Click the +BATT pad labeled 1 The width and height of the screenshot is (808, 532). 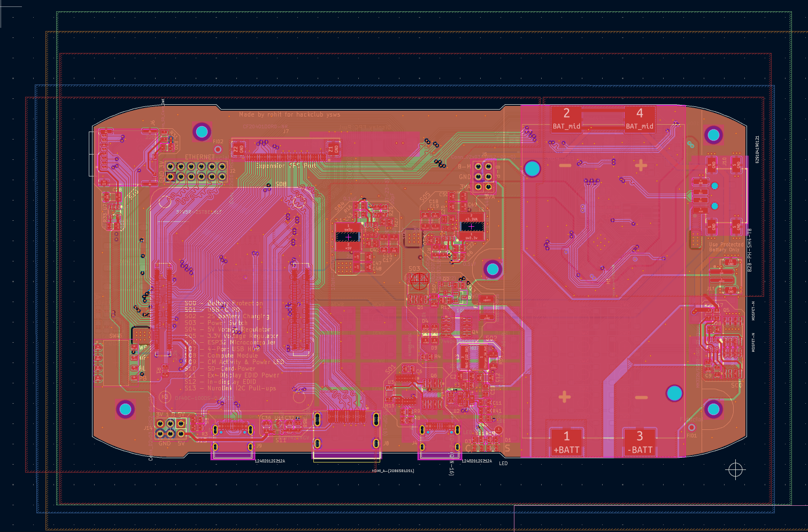pos(566,441)
